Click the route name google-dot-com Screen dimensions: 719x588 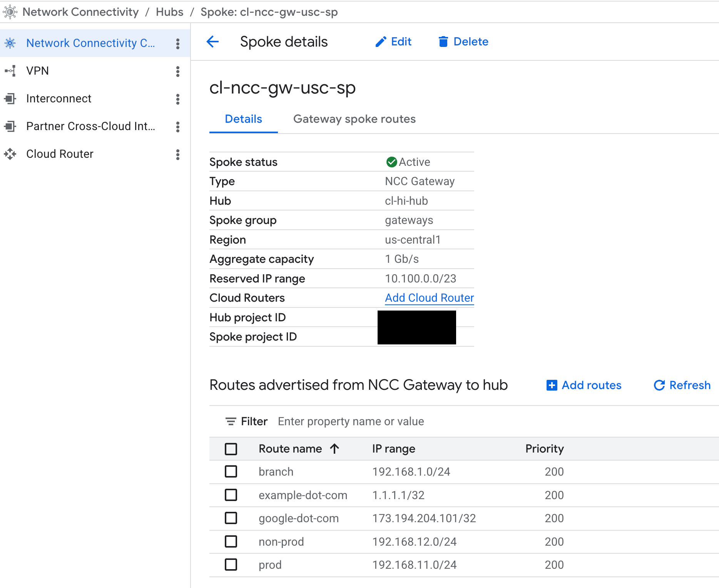[299, 518]
